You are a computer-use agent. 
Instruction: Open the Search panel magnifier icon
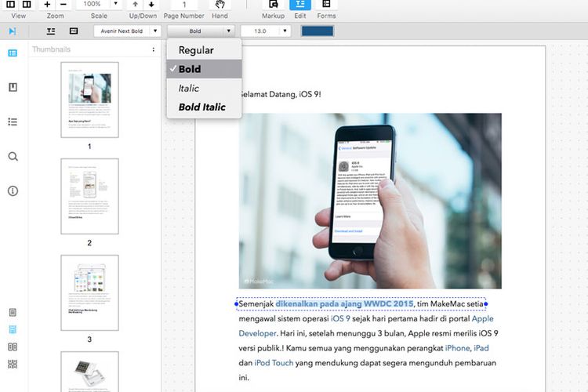click(x=13, y=157)
